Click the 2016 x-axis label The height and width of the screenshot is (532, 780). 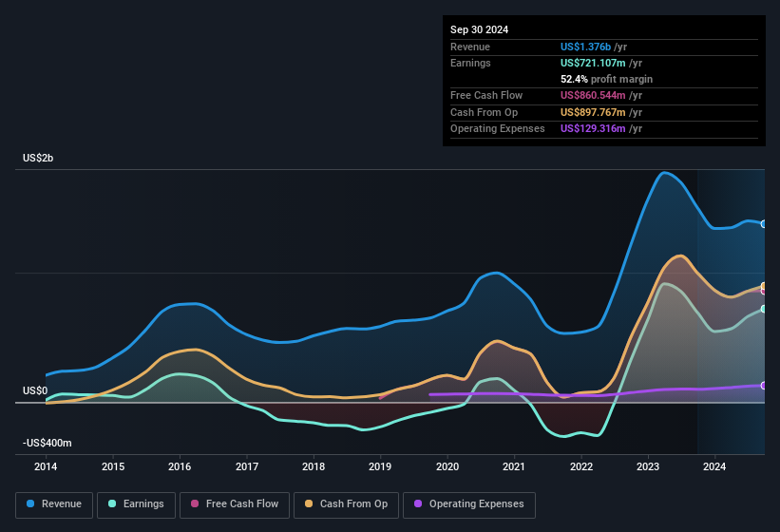coord(180,466)
